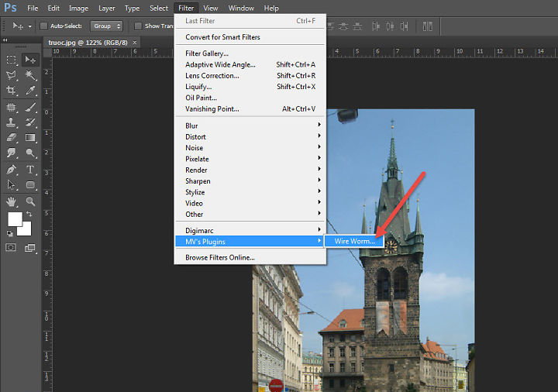The height and width of the screenshot is (392, 558).
Task: Select the Gradient tool
Action: [30, 138]
